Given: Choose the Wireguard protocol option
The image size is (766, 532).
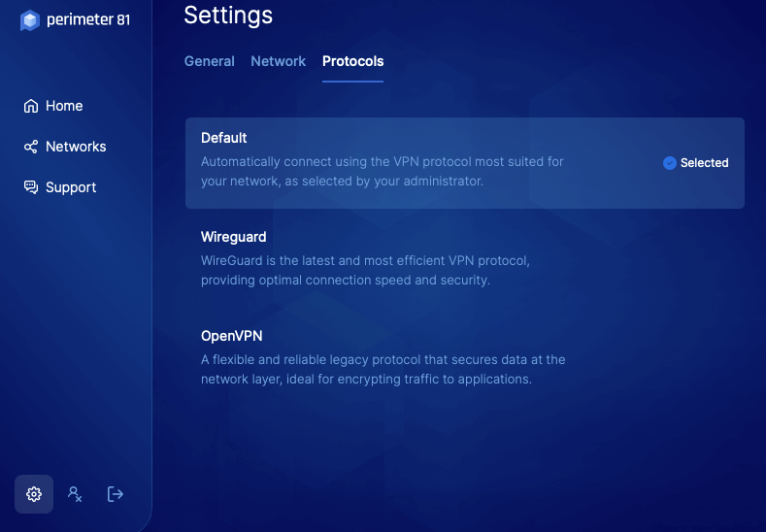Looking at the screenshot, I should click(x=465, y=261).
